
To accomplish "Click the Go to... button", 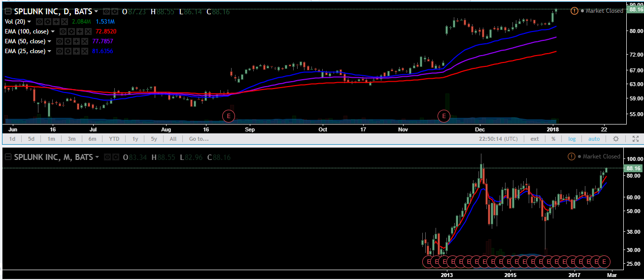I will tap(199, 139).
